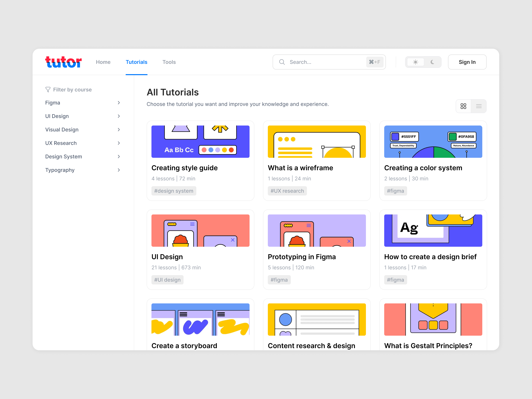Open the Tools nav tab

[169, 62]
